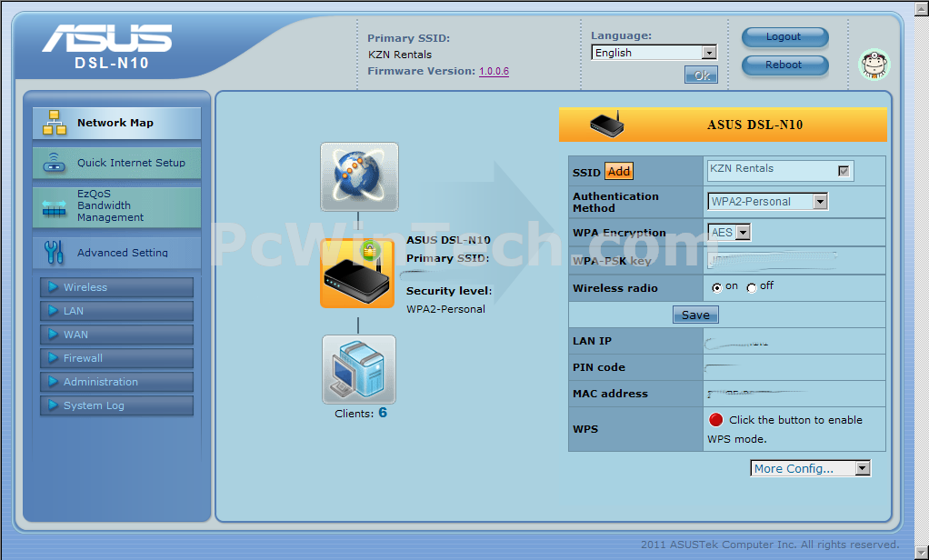929x560 pixels.
Task: Click the Logout button
Action: [785, 36]
